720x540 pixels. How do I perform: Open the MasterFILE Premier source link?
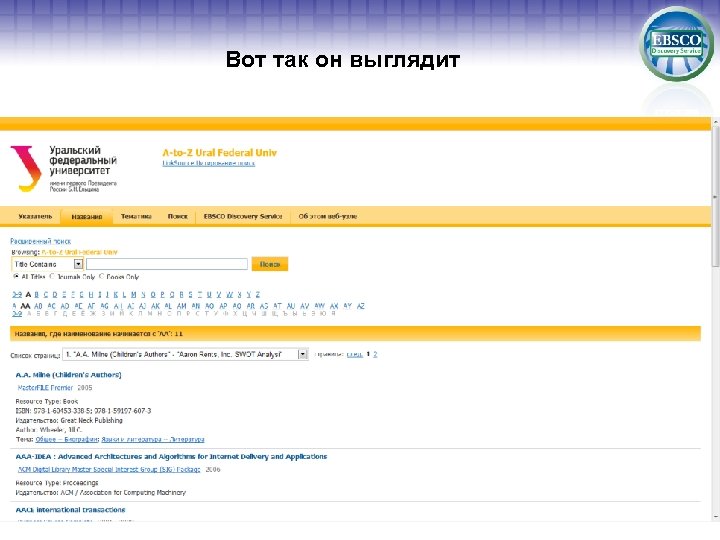click(x=45, y=388)
